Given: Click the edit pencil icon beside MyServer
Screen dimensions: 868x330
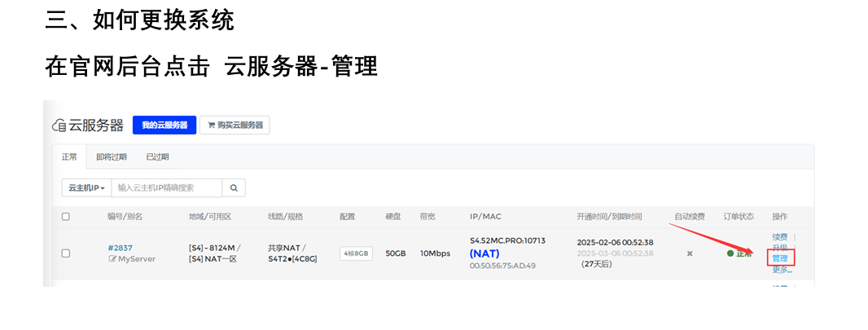Looking at the screenshot, I should tap(112, 258).
